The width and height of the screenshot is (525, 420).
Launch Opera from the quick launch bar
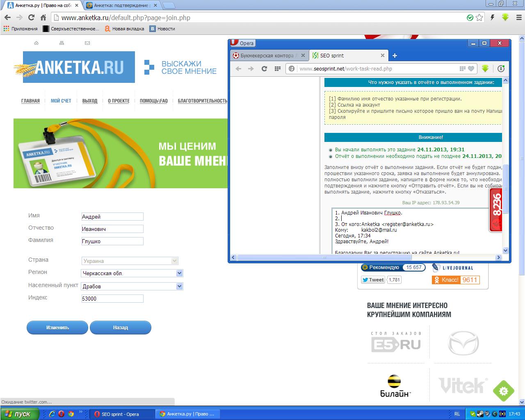(x=61, y=414)
